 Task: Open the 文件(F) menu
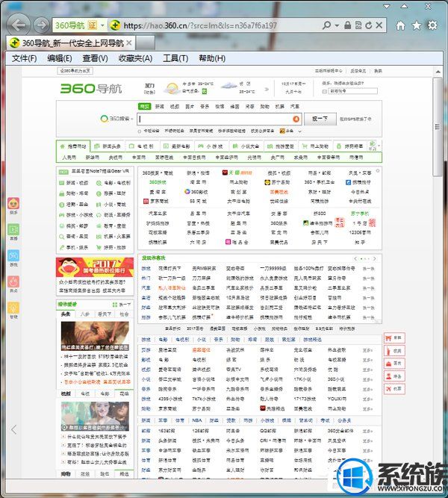click(x=24, y=58)
